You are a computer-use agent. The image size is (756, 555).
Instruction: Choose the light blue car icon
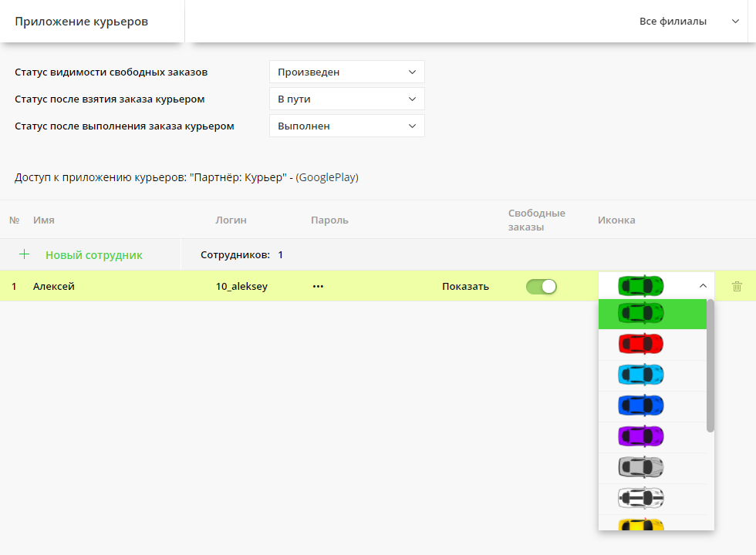coord(640,375)
